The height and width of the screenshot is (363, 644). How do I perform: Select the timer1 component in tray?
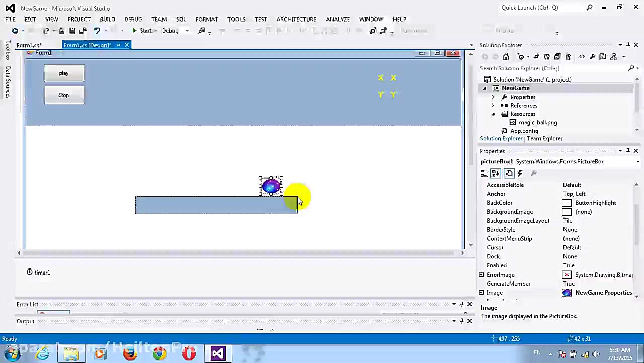point(39,273)
